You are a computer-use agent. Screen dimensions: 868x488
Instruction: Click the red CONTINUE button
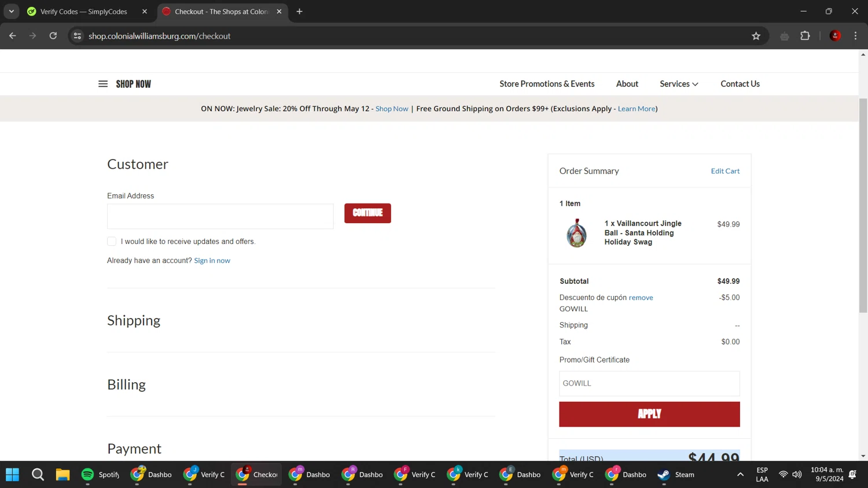click(367, 213)
